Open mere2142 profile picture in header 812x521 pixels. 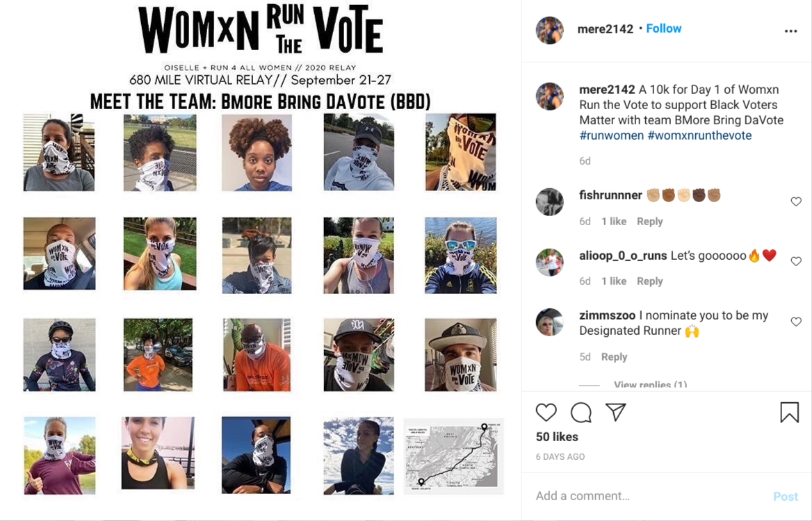click(x=549, y=30)
